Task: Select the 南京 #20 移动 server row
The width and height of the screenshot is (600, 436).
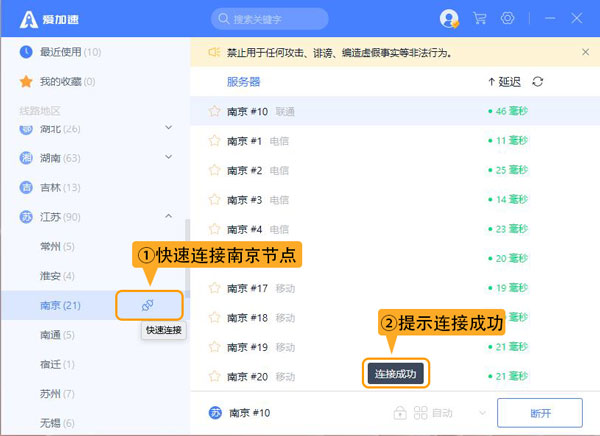Action: pos(395,376)
